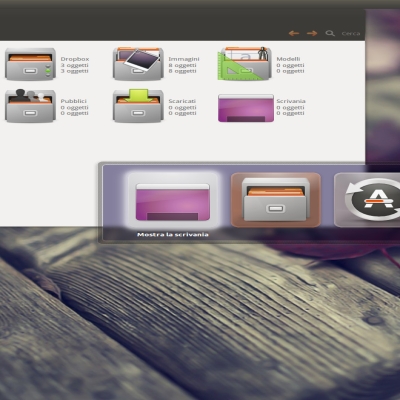
Task: Click the Dropbox folder name label
Action: (75, 59)
